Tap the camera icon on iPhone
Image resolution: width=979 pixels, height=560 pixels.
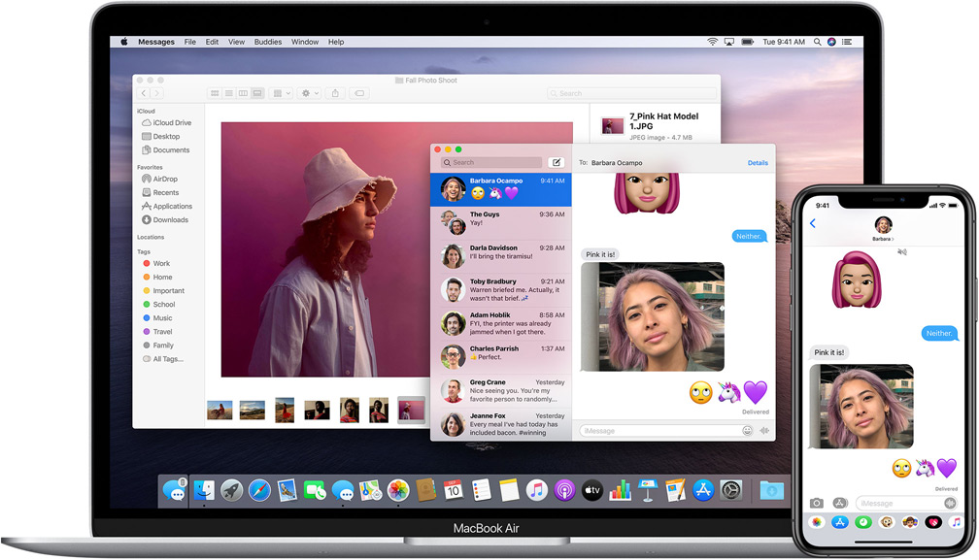[817, 503]
